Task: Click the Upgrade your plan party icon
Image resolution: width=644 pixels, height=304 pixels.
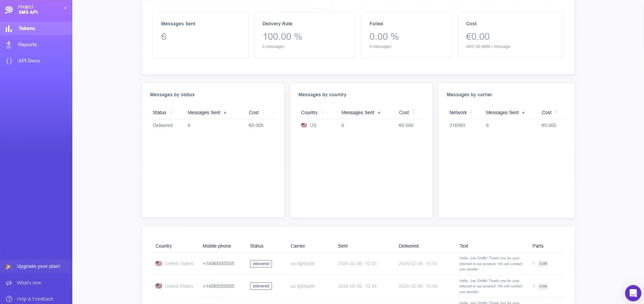Action: point(9,267)
